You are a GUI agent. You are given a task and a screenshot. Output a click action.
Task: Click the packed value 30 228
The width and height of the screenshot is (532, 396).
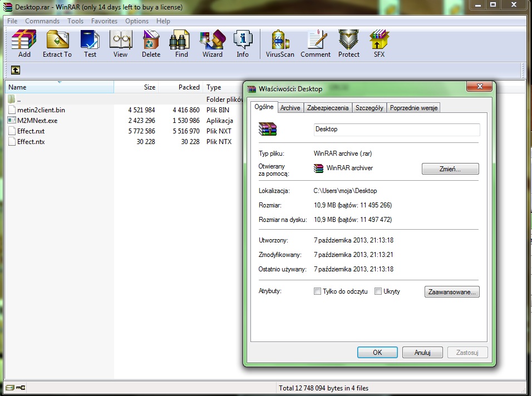(x=190, y=141)
